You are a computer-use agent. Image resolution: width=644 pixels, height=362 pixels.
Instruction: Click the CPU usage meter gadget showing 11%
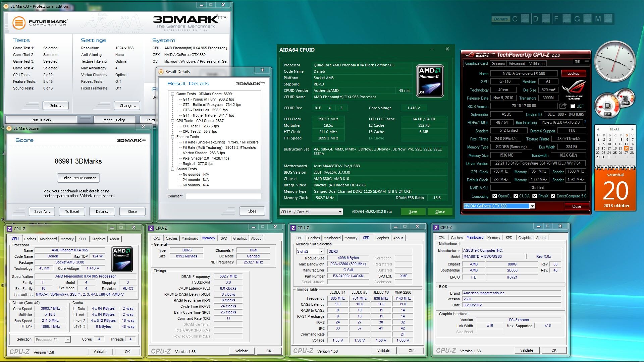607,106
